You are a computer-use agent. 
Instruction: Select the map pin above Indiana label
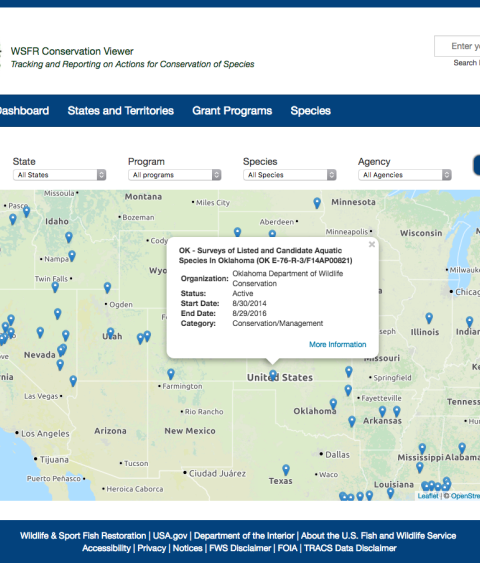point(470,322)
